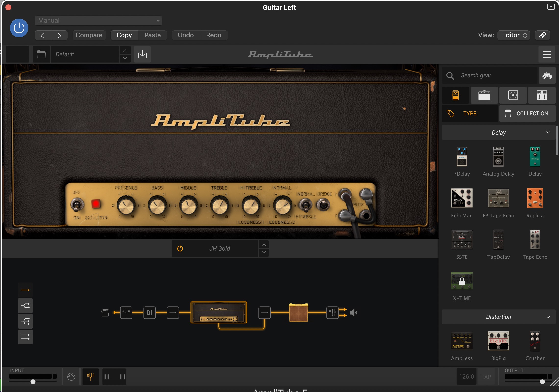Select the TapDelay pedal
Screen dimensions: 559x392
pyautogui.click(x=498, y=240)
